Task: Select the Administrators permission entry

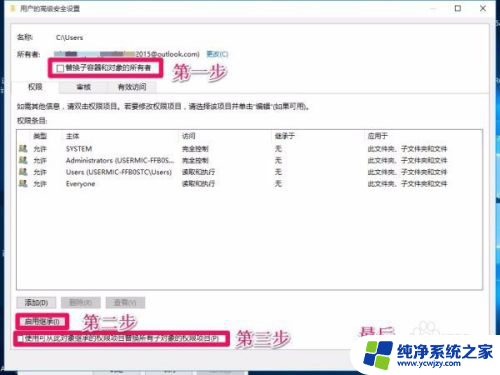Action: [249, 160]
